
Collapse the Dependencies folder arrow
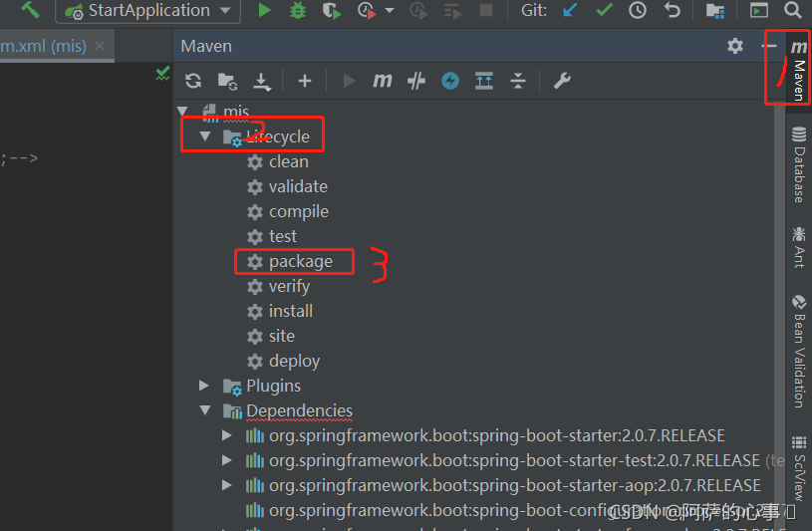pyautogui.click(x=205, y=410)
